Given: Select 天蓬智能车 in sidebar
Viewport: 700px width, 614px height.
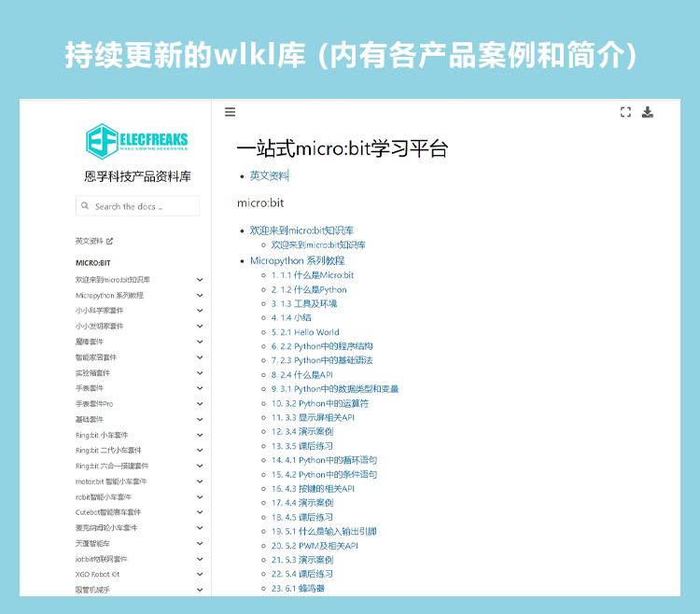Looking at the screenshot, I should 92,543.
